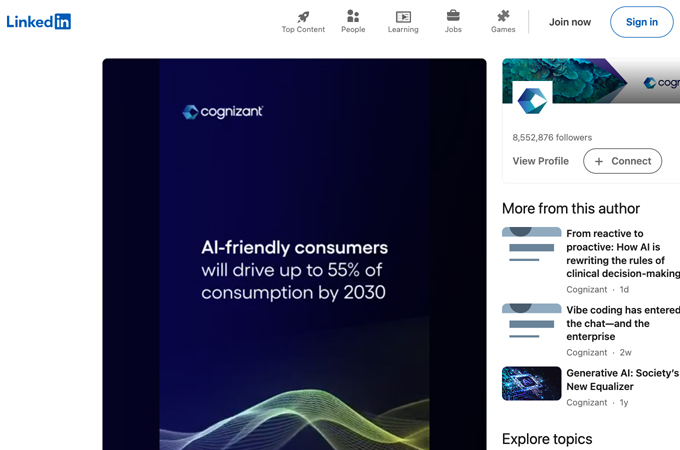
Task: Open article 'From reactive to proactive' link
Action: [x=623, y=254]
